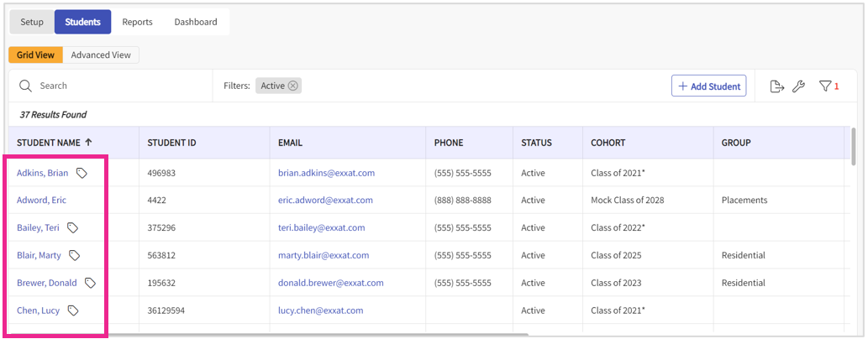Click the export icon in the toolbar
The image size is (868, 339).
tap(777, 86)
